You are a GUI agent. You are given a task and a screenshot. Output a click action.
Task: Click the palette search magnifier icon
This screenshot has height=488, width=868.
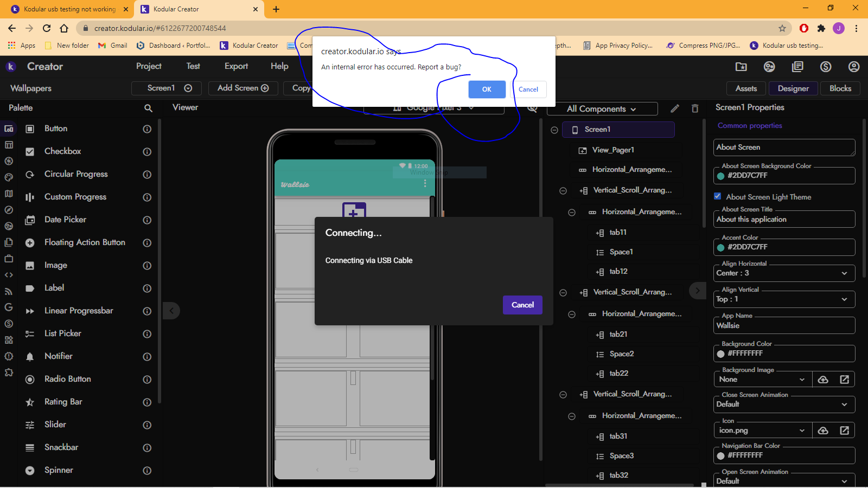point(148,108)
